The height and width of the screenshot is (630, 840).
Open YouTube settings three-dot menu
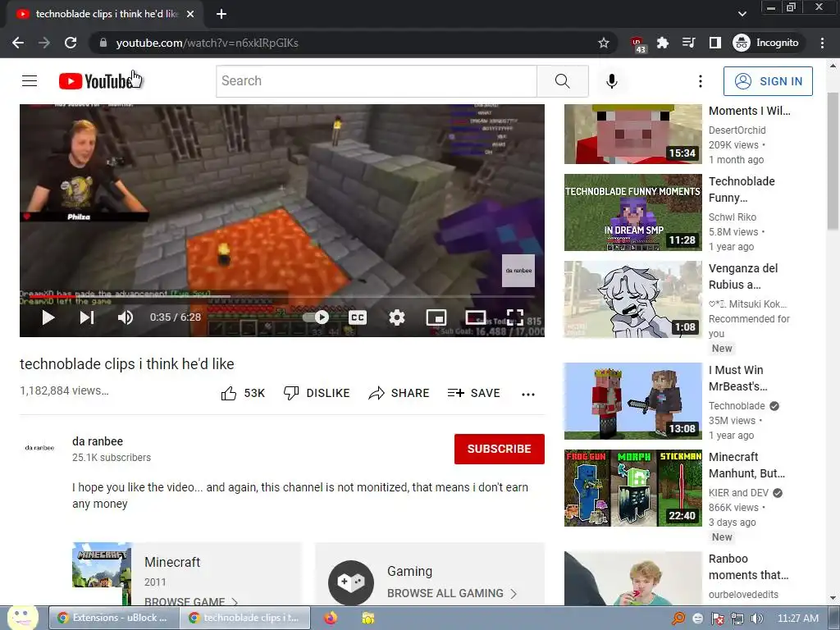(x=701, y=81)
